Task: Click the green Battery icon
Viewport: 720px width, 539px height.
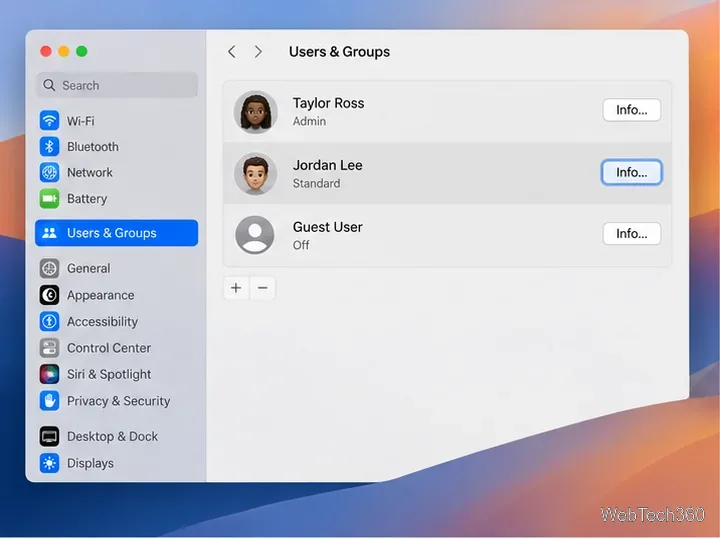Action: click(x=49, y=199)
